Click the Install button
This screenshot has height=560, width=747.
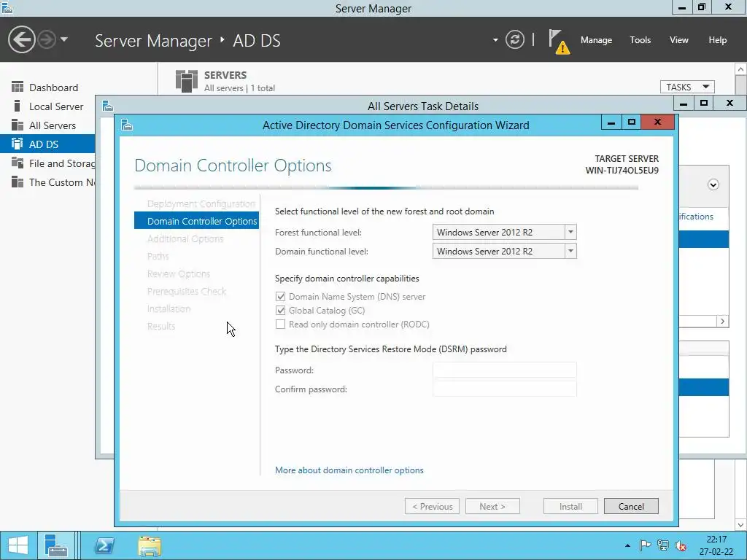click(x=570, y=507)
